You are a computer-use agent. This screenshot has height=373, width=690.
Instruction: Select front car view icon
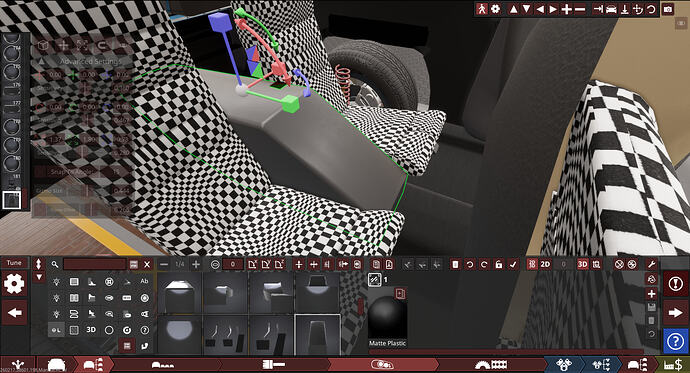point(611,9)
